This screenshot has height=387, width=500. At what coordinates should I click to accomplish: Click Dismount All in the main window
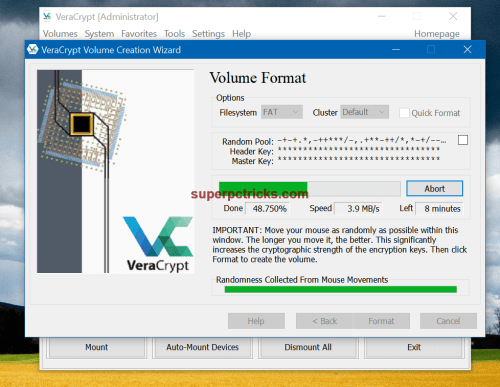(x=308, y=347)
